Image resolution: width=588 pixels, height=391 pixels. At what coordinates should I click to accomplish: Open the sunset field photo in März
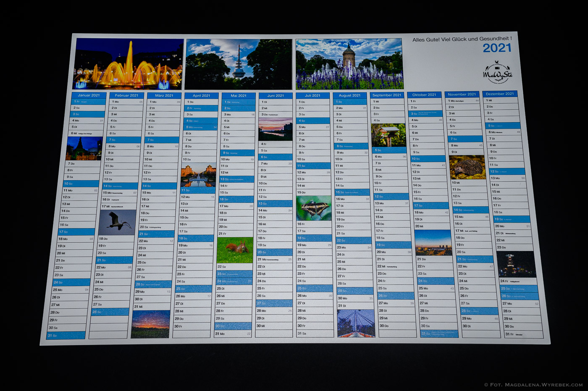[150, 324]
